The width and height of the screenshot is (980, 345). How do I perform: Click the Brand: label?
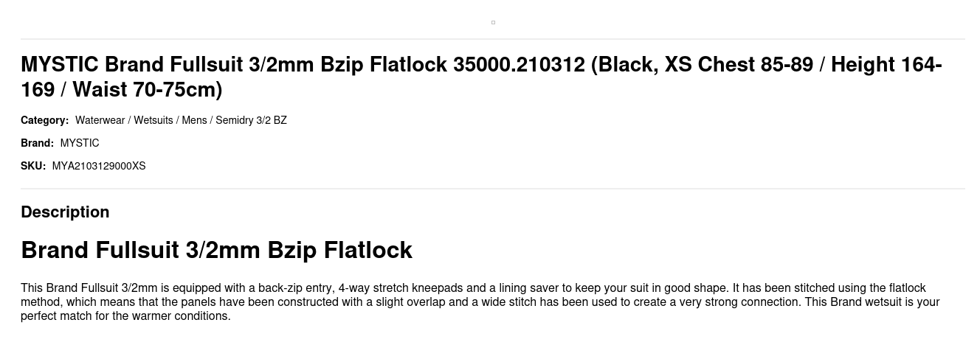pos(37,143)
